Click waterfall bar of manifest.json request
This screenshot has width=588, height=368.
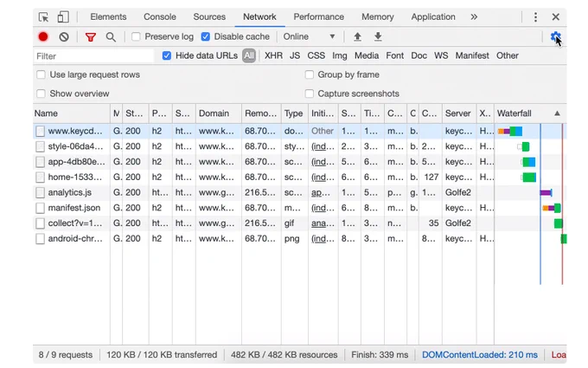point(552,208)
